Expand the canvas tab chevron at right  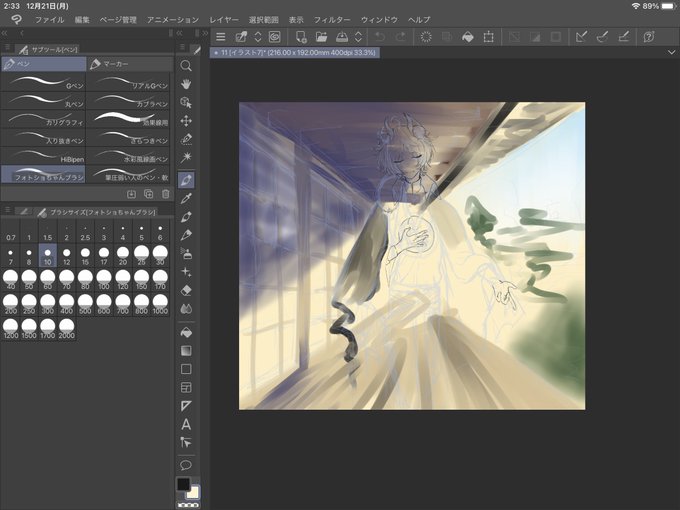671,52
